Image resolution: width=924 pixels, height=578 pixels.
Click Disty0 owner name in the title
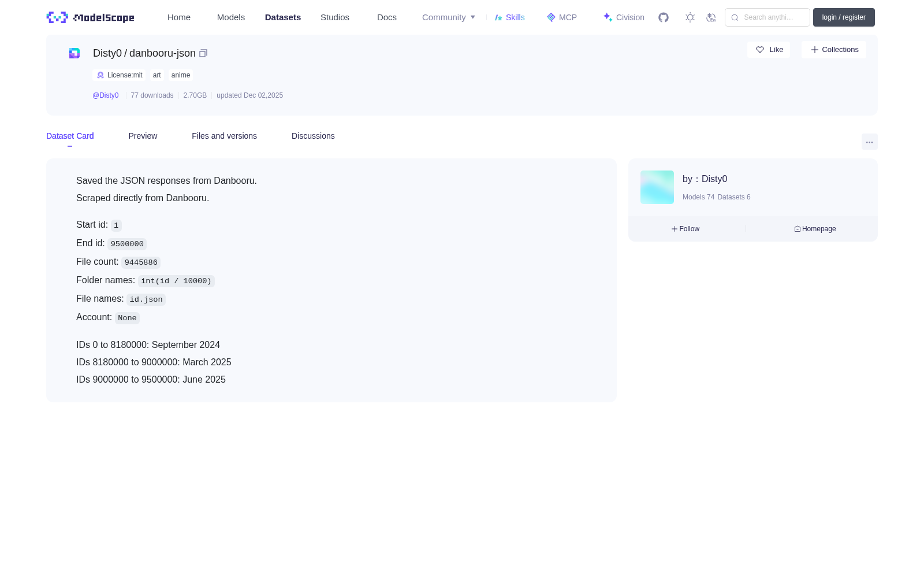107,53
